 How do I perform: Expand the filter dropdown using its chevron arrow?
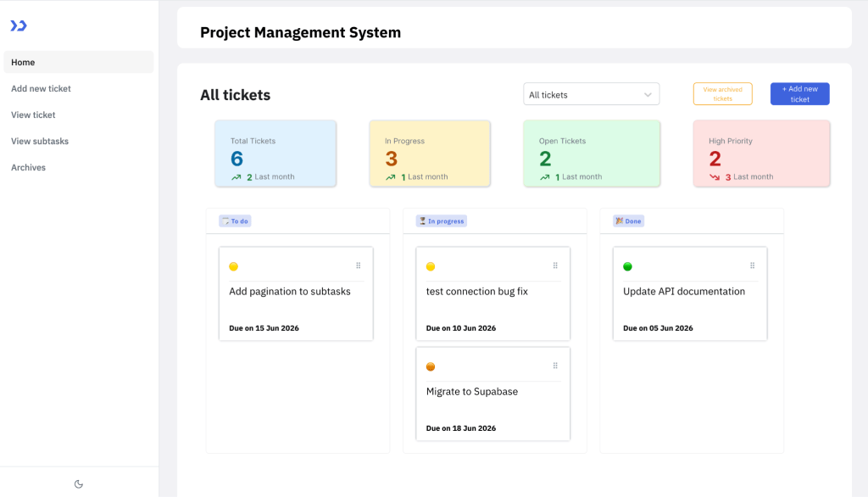tap(648, 95)
